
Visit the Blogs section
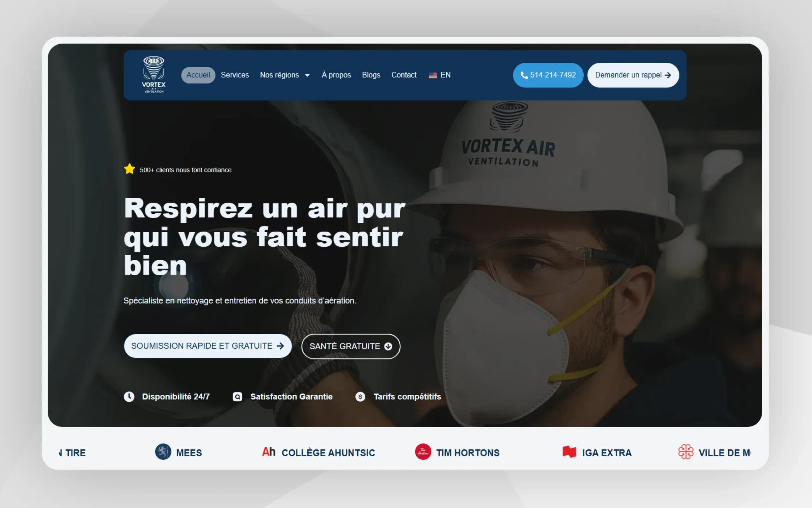click(371, 75)
